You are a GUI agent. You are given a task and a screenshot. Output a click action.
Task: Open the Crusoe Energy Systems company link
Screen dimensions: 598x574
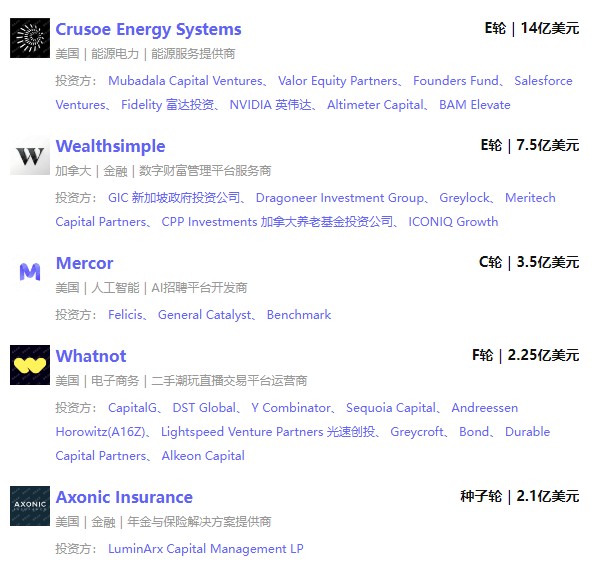pos(148,29)
